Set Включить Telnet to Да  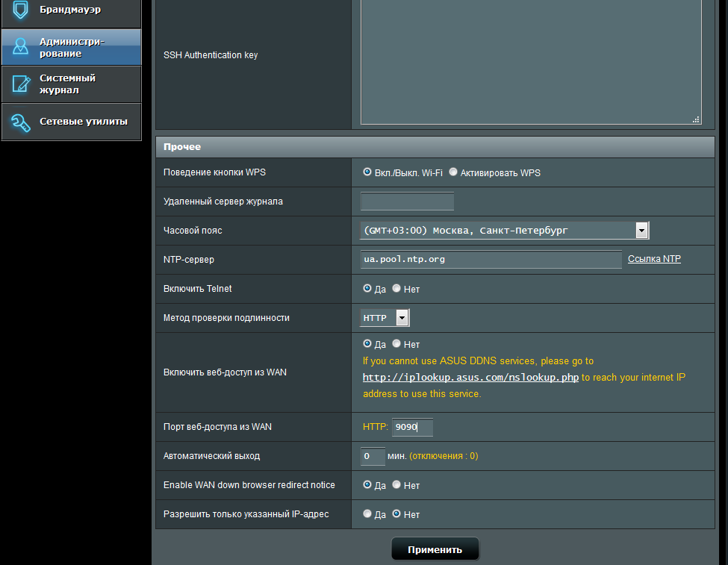[367, 288]
